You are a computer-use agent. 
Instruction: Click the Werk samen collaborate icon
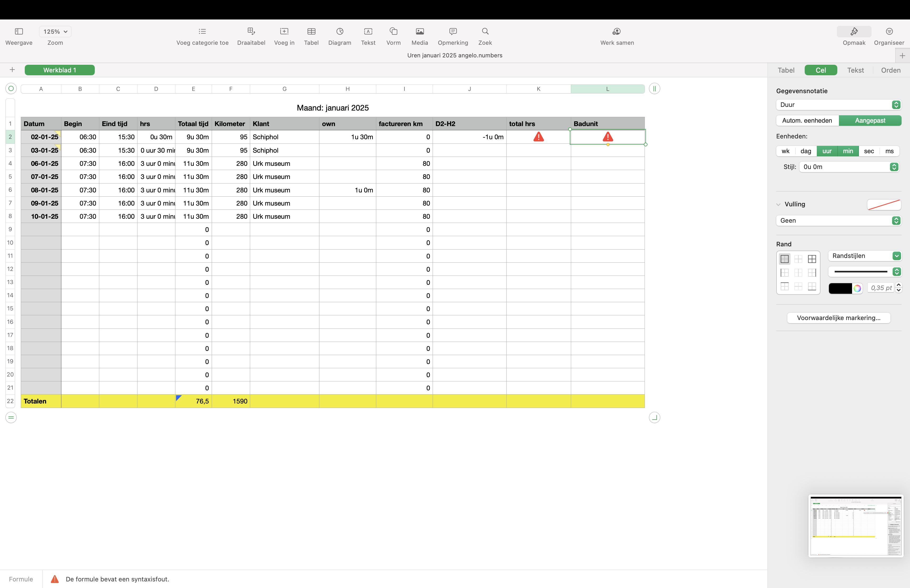pyautogui.click(x=617, y=31)
